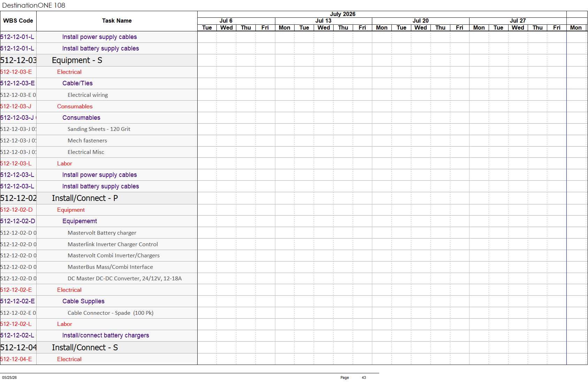Click the Electrical Misc task

pyautogui.click(x=86, y=152)
